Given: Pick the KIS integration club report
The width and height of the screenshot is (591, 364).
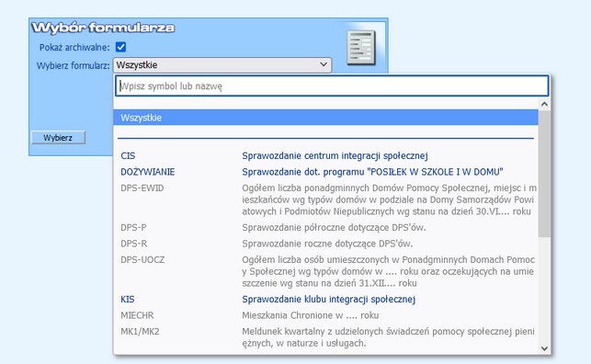Looking at the screenshot, I should 325,299.
